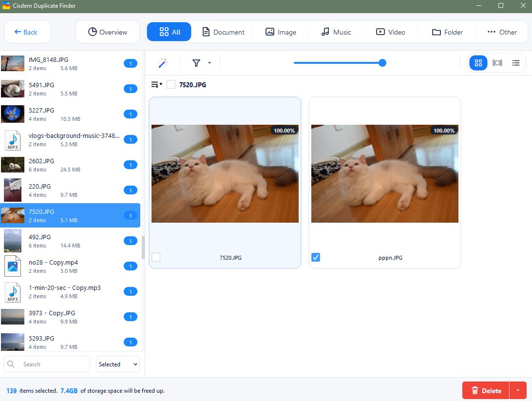The width and height of the screenshot is (532, 401).
Task: Click the red Delete button
Action: click(x=486, y=390)
